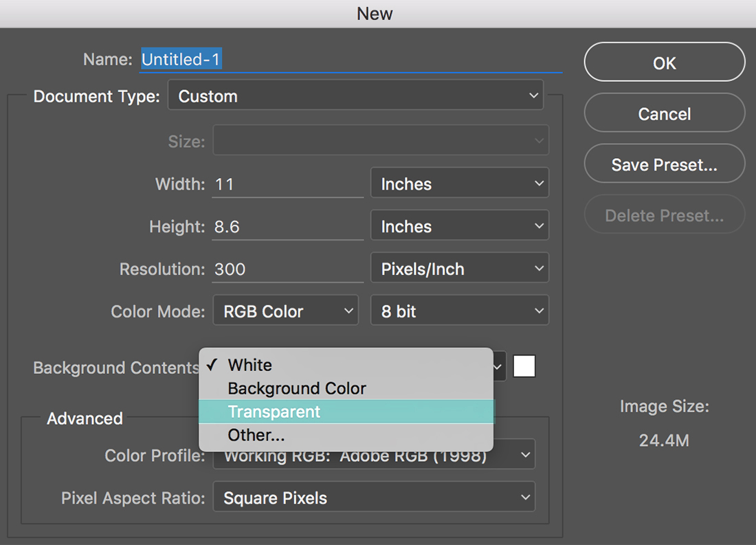This screenshot has width=756, height=545.
Task: Click the 24.4M image size value
Action: point(664,441)
